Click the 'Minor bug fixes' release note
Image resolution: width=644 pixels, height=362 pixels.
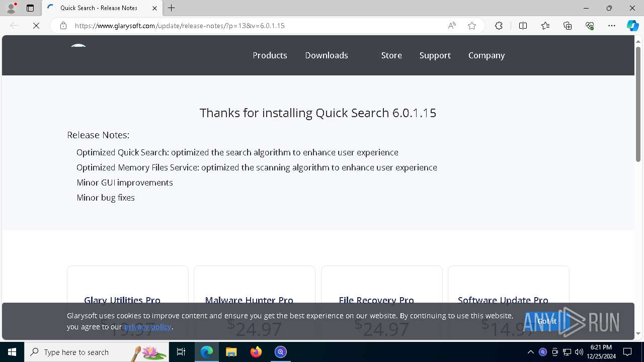(106, 198)
